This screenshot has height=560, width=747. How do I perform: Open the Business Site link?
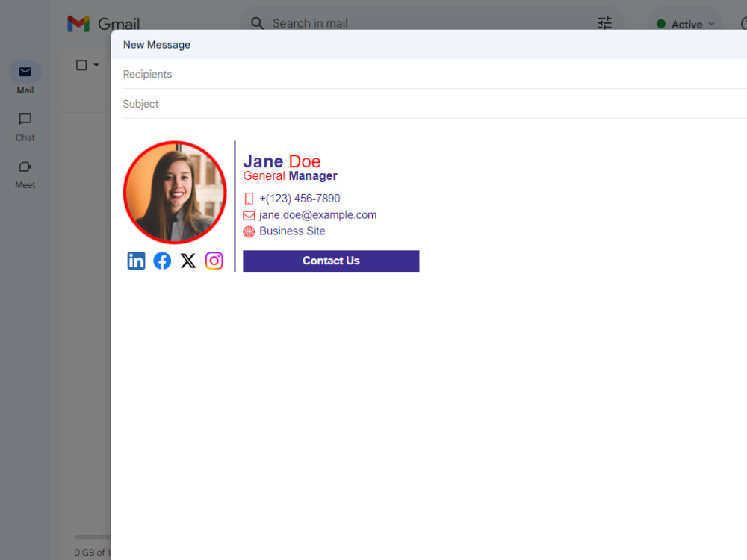coord(292,231)
